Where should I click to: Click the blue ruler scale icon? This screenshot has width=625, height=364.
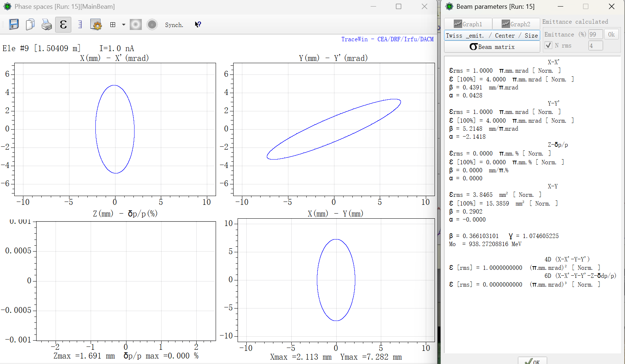point(80,24)
